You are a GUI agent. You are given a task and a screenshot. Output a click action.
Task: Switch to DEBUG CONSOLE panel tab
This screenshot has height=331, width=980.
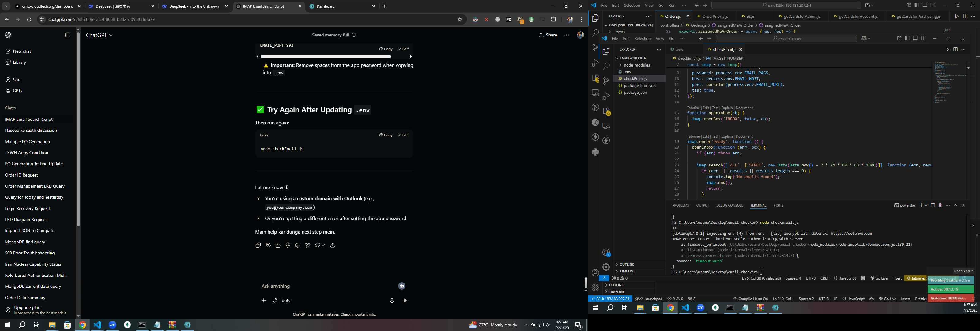pos(729,205)
